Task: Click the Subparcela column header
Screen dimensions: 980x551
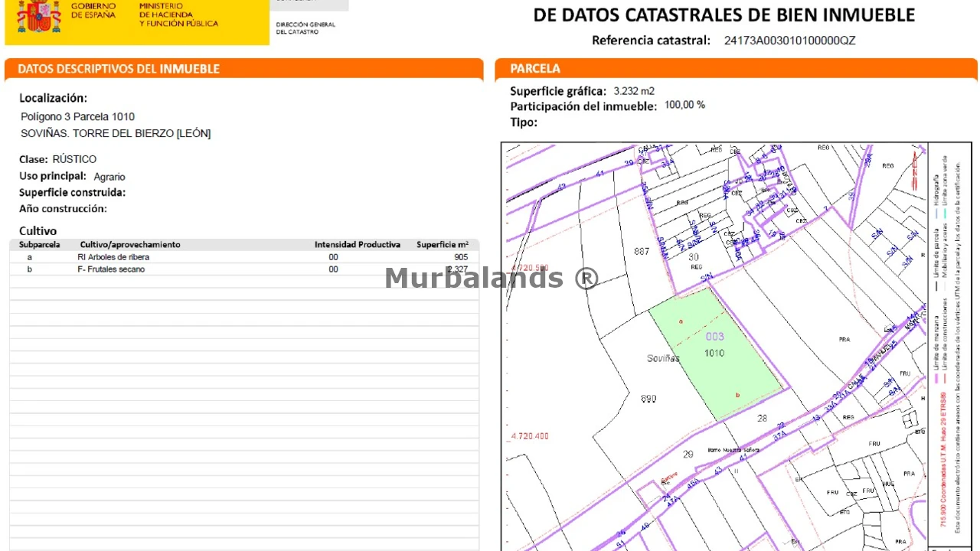Action: (40, 245)
